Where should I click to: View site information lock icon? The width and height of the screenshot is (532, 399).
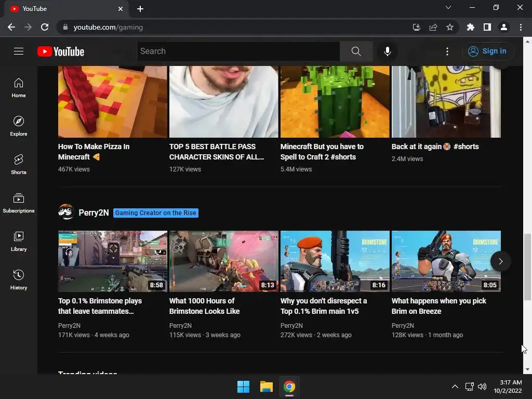(x=65, y=27)
